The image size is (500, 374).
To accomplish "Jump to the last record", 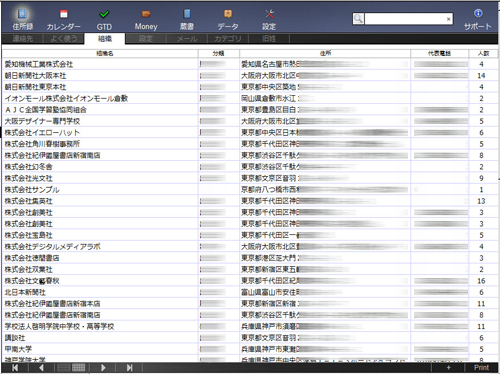I will [129, 367].
